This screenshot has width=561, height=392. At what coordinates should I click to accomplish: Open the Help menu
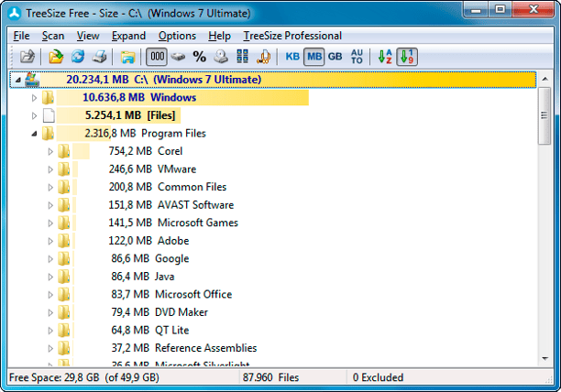click(219, 36)
